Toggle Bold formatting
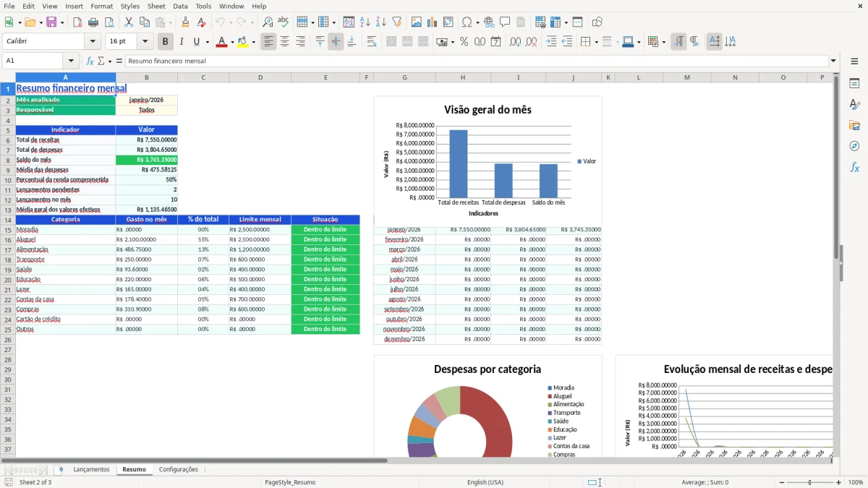This screenshot has width=868, height=488. coord(166,42)
